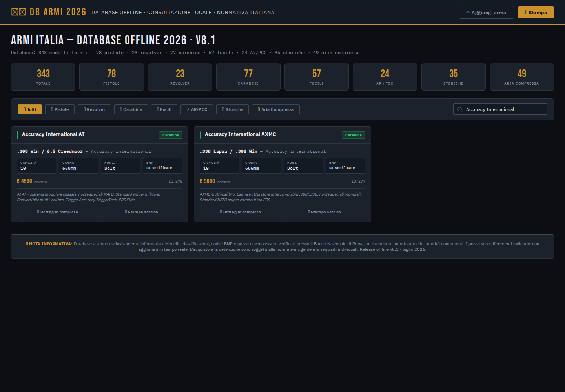Click the Accuracy International AXMC card title

[241, 134]
